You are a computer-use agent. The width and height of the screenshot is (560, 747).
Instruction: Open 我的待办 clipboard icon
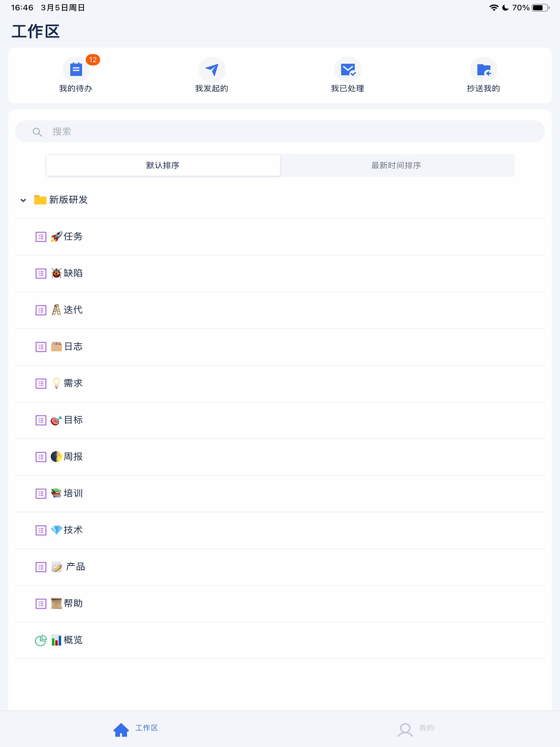76,70
